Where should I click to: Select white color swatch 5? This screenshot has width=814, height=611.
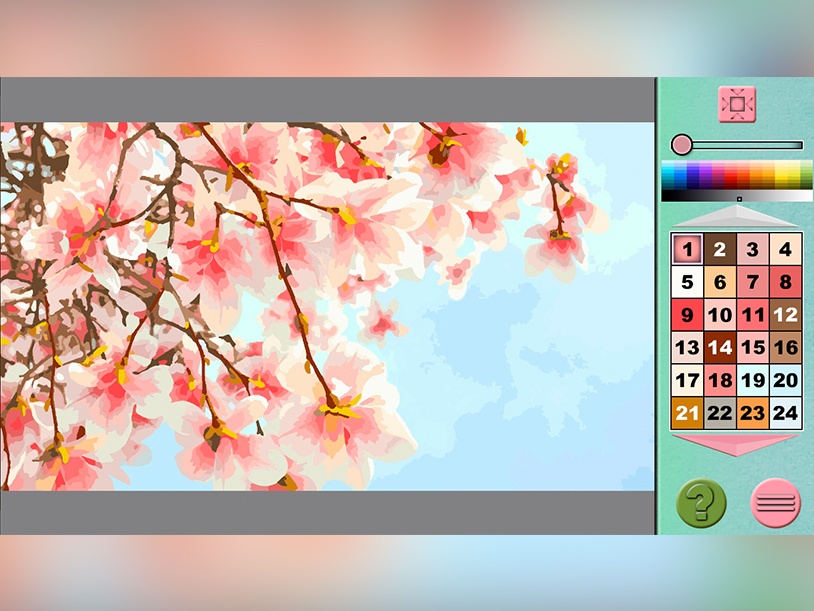tap(687, 282)
